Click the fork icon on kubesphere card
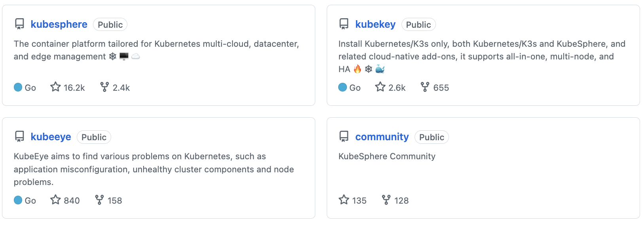Viewport: 644px width, 225px height. (104, 87)
